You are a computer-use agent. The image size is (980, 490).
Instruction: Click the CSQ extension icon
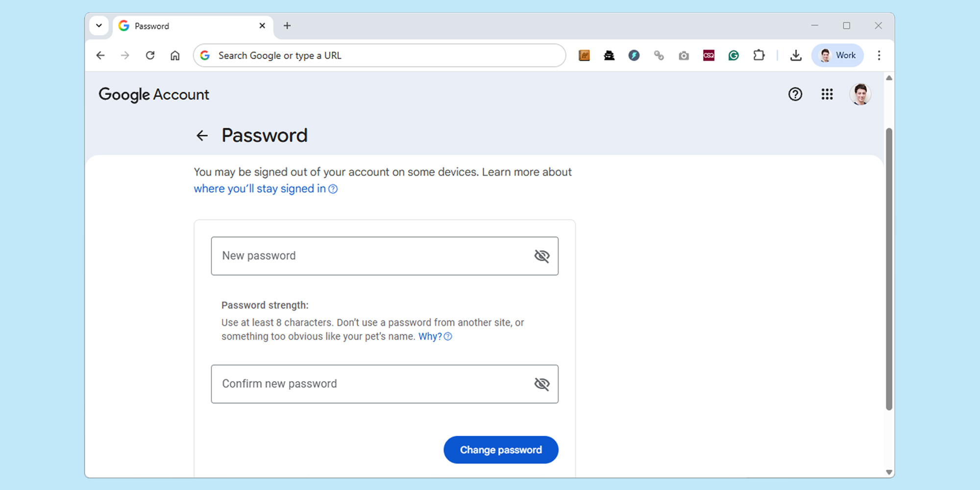[708, 55]
